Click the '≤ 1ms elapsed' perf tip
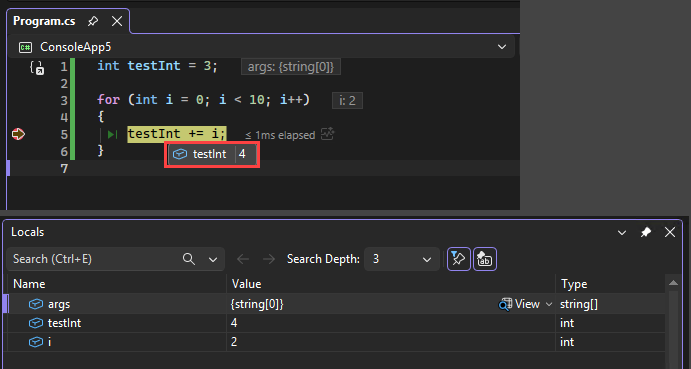The height and width of the screenshot is (369, 691). (x=280, y=135)
